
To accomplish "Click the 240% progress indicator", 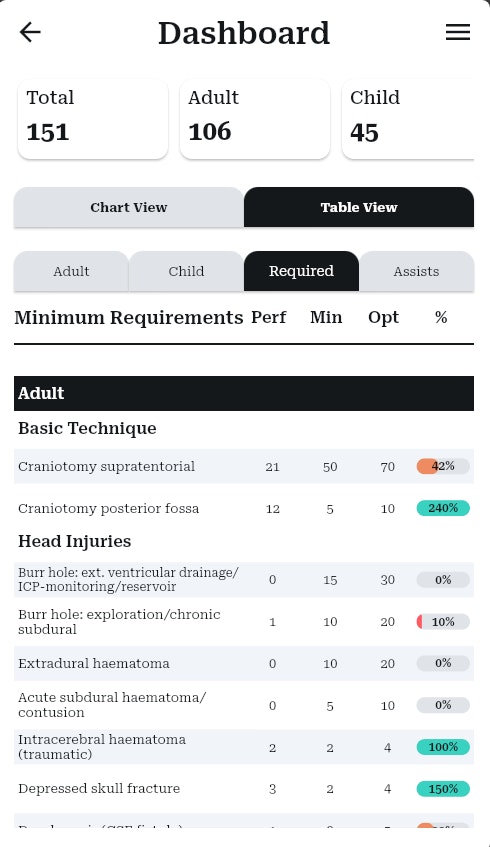I will click(443, 508).
